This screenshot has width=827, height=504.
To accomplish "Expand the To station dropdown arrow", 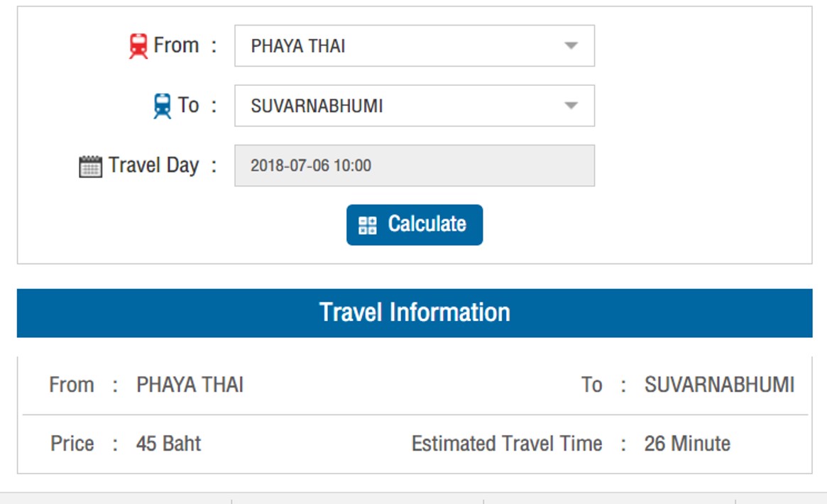I will click(x=571, y=106).
